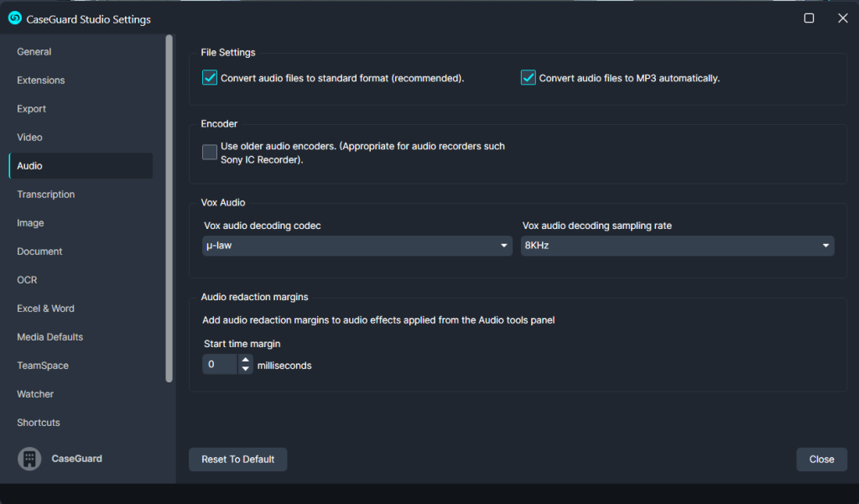The image size is (859, 504).
Task: Go to the OCR settings section
Action: coord(27,280)
